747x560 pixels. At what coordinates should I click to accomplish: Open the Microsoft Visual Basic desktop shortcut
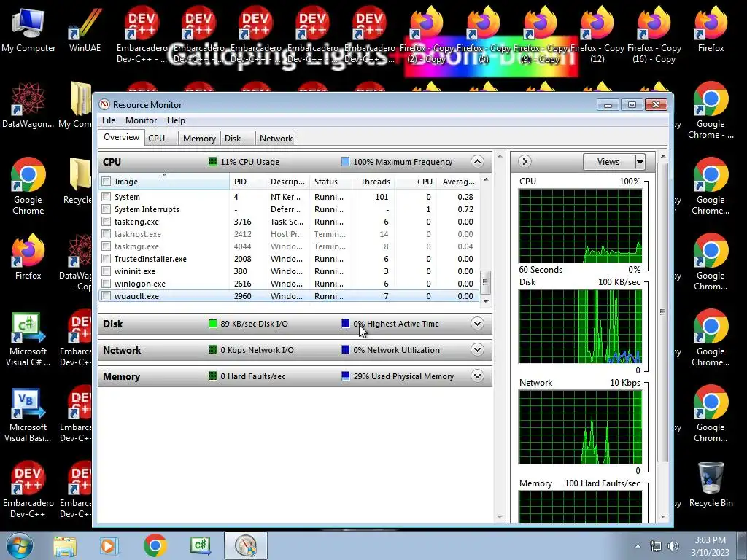(28, 415)
